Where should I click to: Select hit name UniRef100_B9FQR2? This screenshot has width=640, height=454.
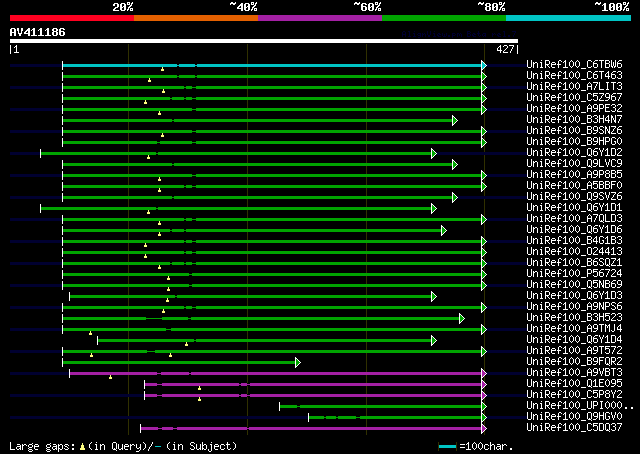coord(574,362)
